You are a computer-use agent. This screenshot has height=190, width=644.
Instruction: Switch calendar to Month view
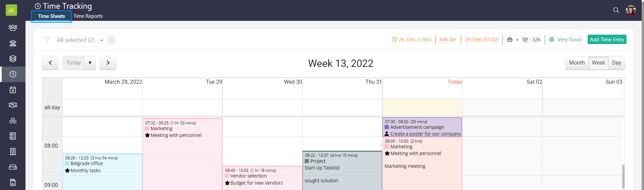pos(577,63)
